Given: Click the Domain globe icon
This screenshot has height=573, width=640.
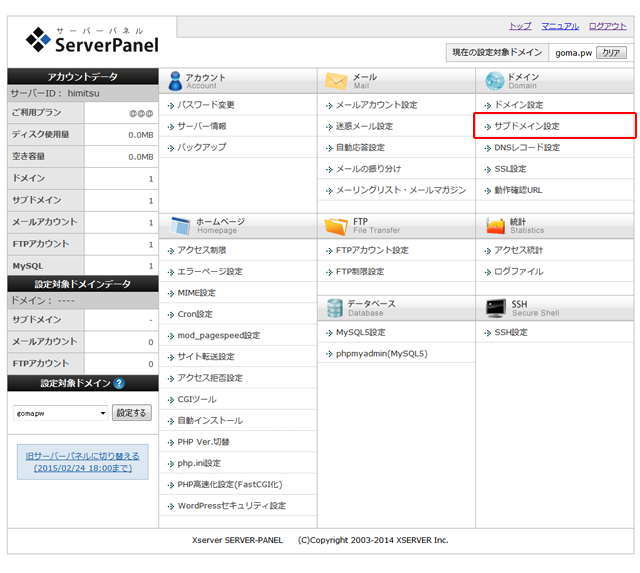Looking at the screenshot, I should (x=494, y=81).
